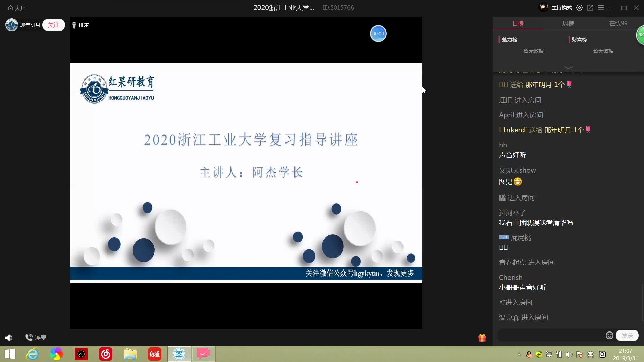Select message 我看直播耽误我考清华吗

pos(536,223)
